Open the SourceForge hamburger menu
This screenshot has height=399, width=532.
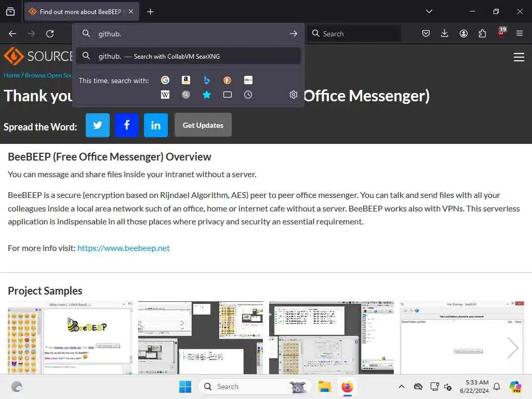519,57
